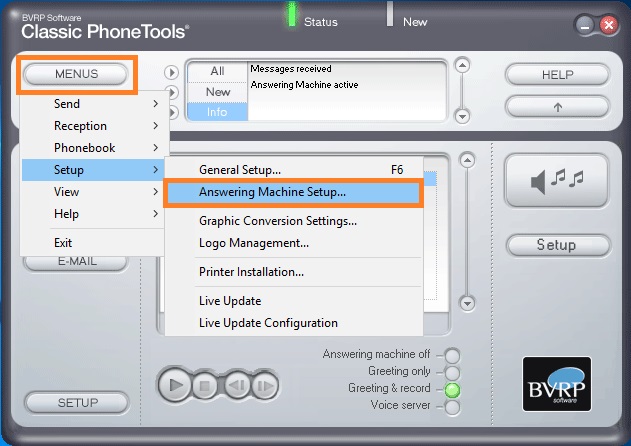631x446 pixels.
Task: Click the Answering Machine active line
Action: tap(304, 85)
